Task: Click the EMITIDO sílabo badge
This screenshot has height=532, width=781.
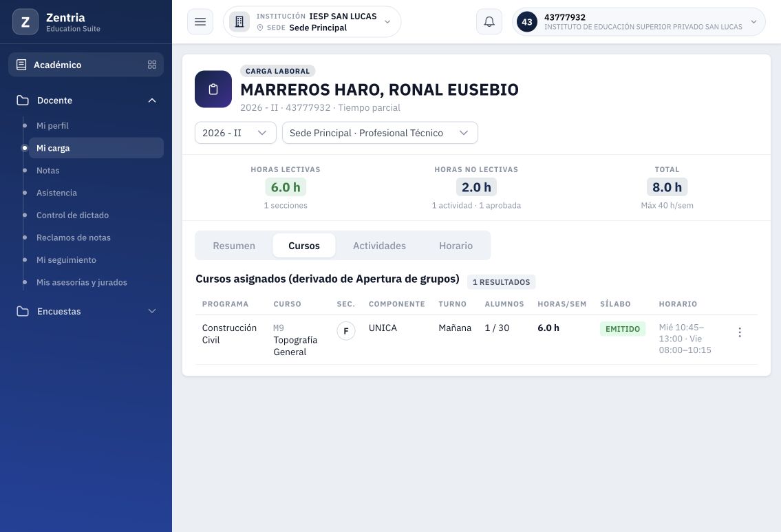Action: [623, 329]
